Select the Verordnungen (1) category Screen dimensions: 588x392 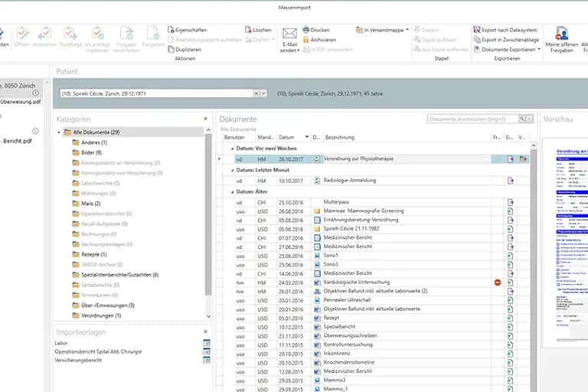pos(100,315)
